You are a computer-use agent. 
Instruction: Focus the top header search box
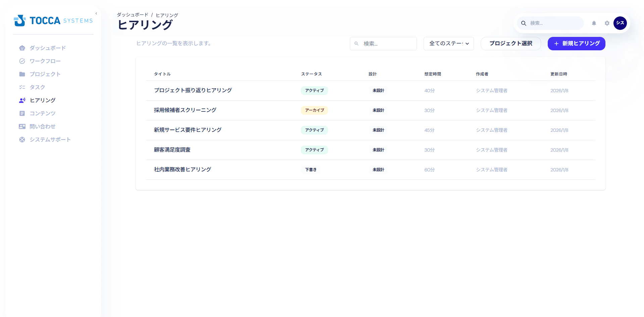[x=553, y=23]
